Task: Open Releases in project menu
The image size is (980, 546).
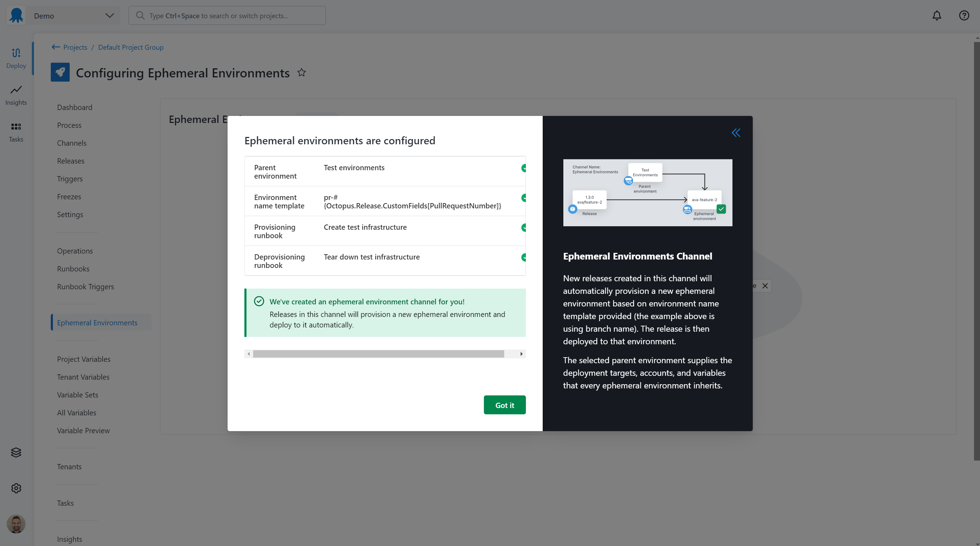Action: pyautogui.click(x=71, y=161)
